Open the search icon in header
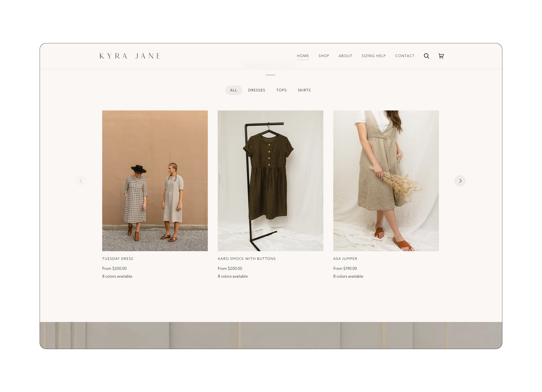 coord(426,56)
